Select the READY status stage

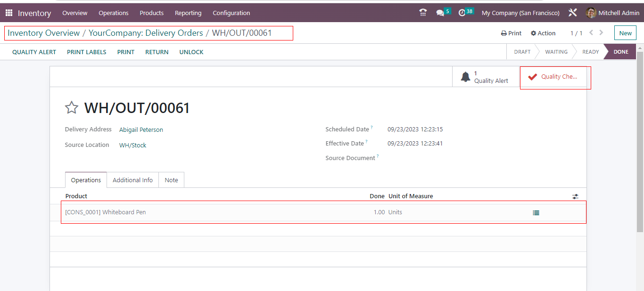pos(590,52)
